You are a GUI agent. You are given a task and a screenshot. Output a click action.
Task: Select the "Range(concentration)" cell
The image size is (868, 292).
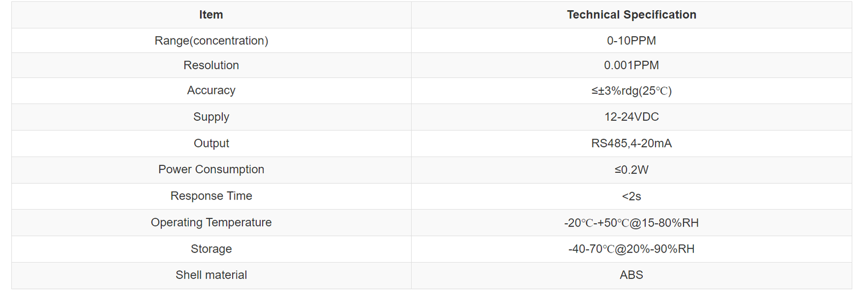(x=211, y=41)
